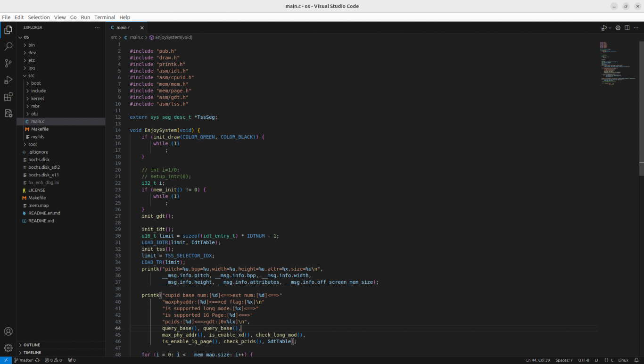644x364 pixels.
Task: Change end of line via LF
Action: (x=597, y=360)
